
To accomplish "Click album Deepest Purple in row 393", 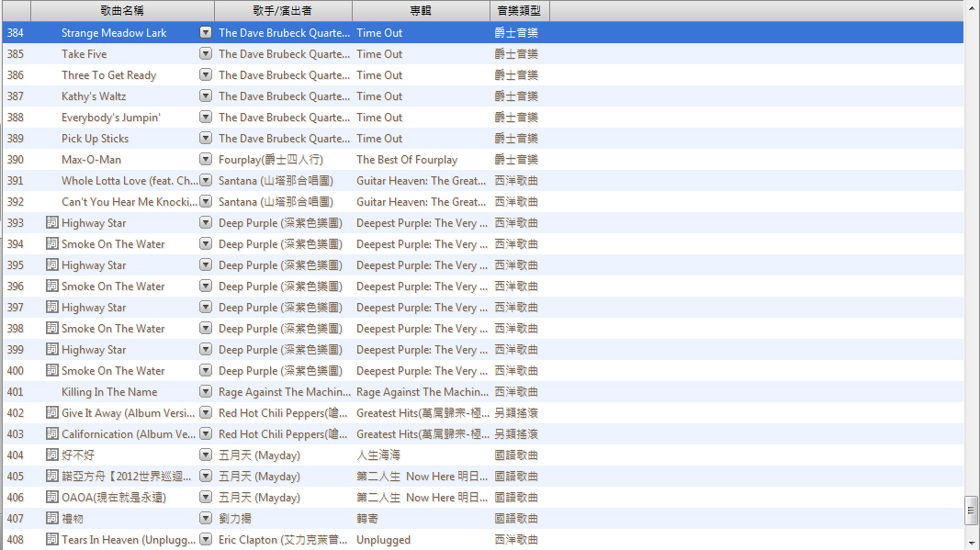I will tap(422, 222).
